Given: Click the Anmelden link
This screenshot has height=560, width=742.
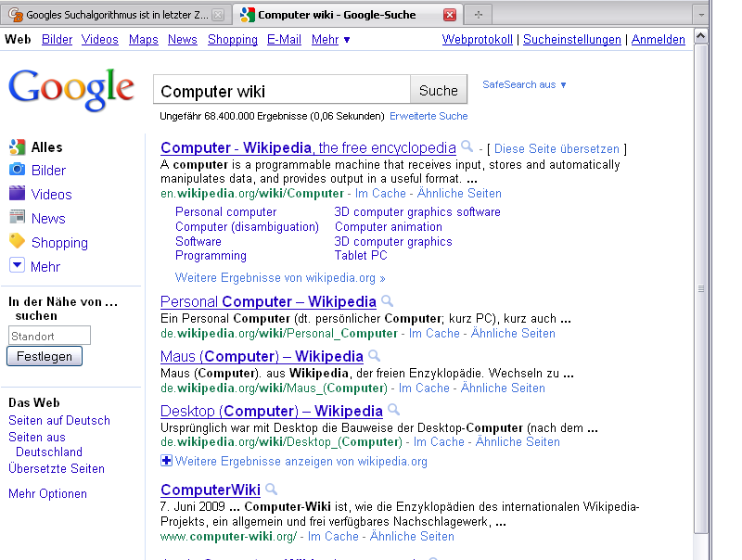Looking at the screenshot, I should (658, 40).
